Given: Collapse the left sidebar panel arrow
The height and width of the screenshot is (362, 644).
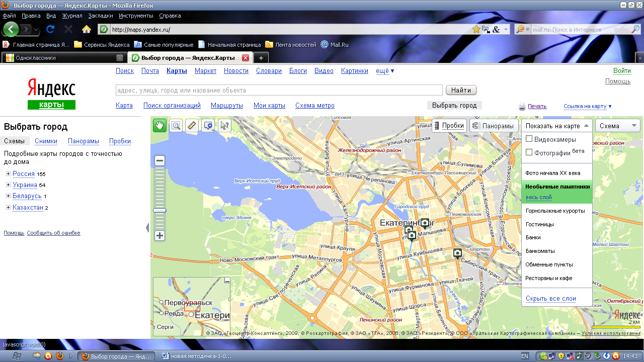Looking at the screenshot, I should 147,228.
